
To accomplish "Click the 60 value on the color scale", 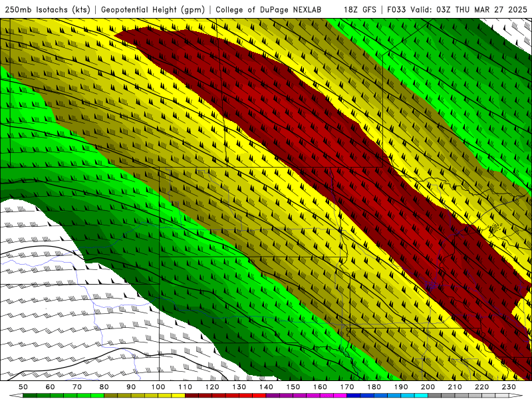I will click(50, 387).
